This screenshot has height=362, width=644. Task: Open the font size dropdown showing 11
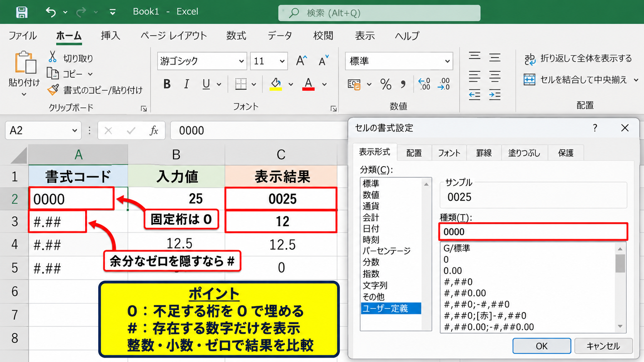pos(282,61)
